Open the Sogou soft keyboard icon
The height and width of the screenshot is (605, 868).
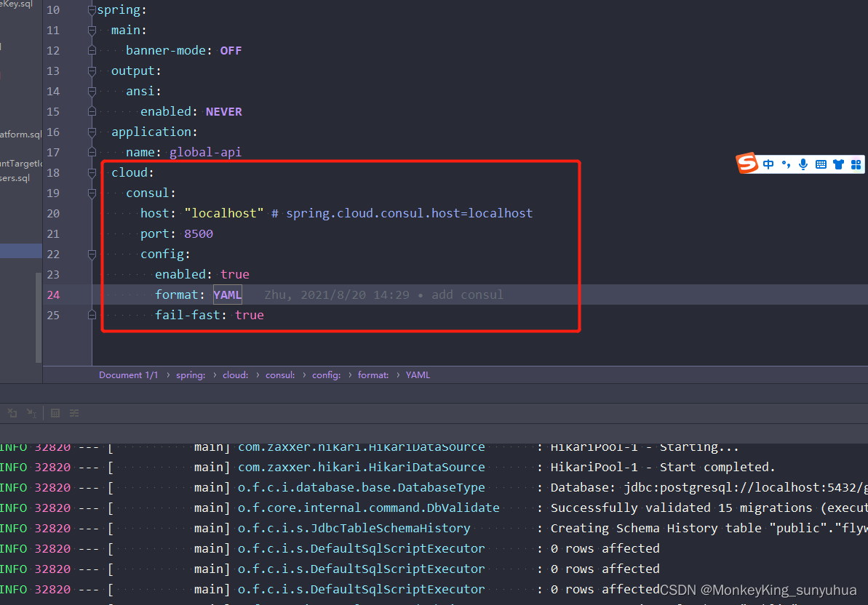pyautogui.click(x=821, y=164)
